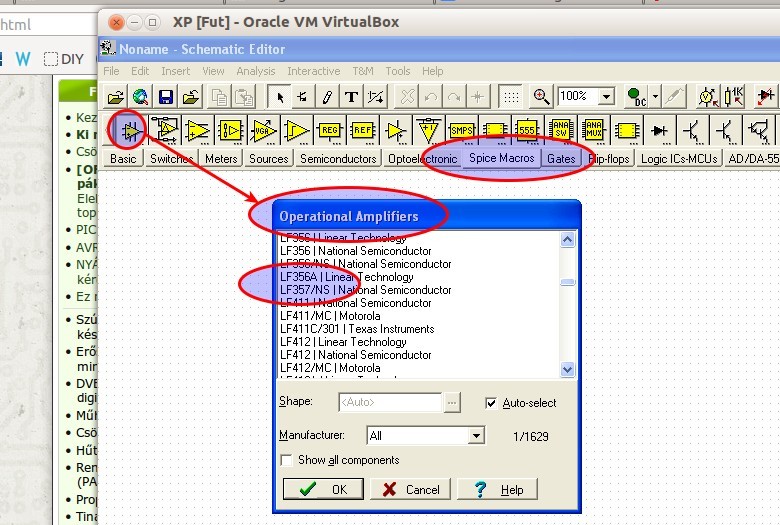Confirm the dialog with OK
780x525 pixels.
point(323,490)
